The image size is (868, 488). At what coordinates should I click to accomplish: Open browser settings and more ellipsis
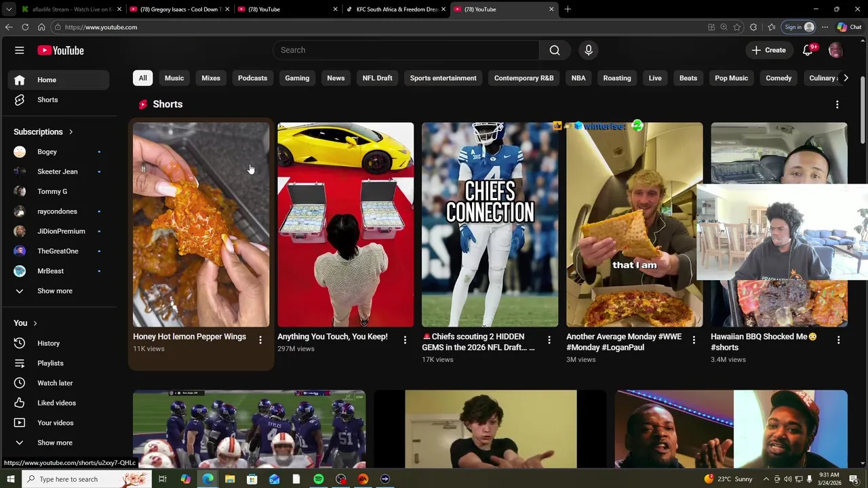[x=825, y=27]
